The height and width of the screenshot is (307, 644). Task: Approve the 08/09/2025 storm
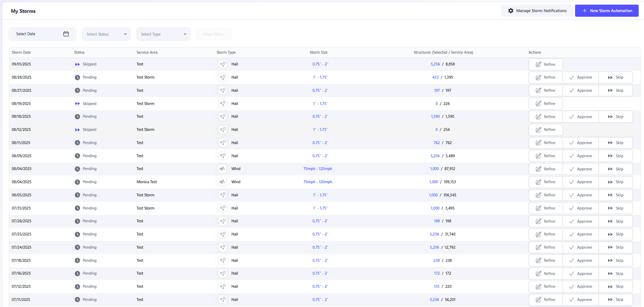tap(581, 156)
